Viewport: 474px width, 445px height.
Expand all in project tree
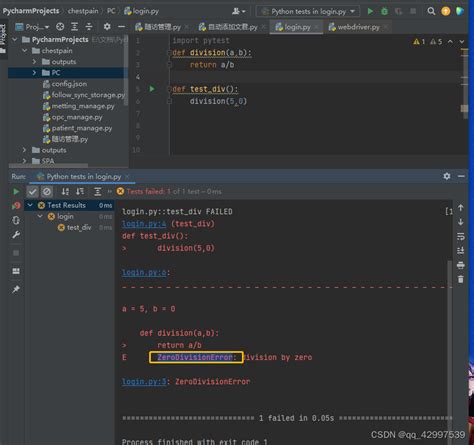tap(75, 27)
